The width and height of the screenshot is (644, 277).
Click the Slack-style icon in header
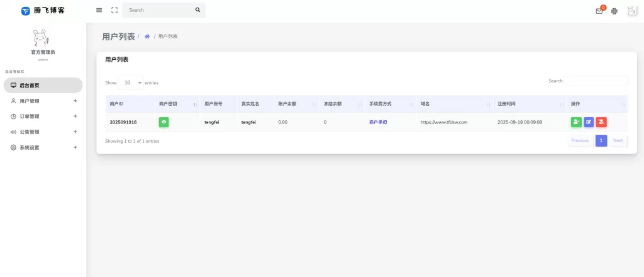(614, 11)
